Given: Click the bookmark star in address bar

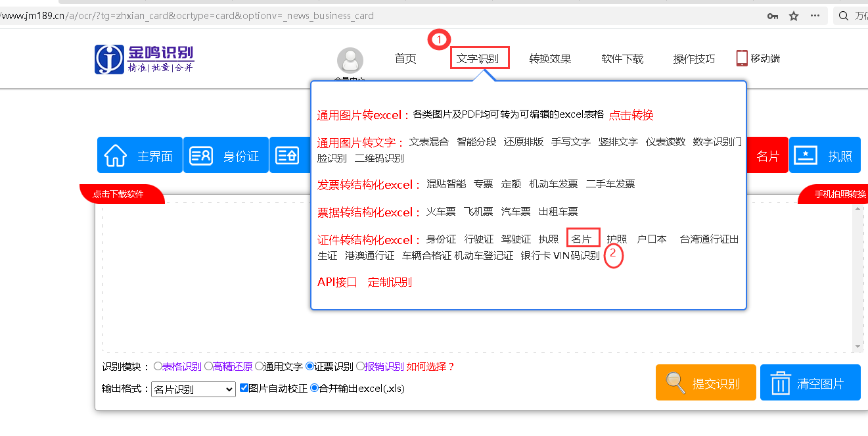Looking at the screenshot, I should (x=793, y=15).
